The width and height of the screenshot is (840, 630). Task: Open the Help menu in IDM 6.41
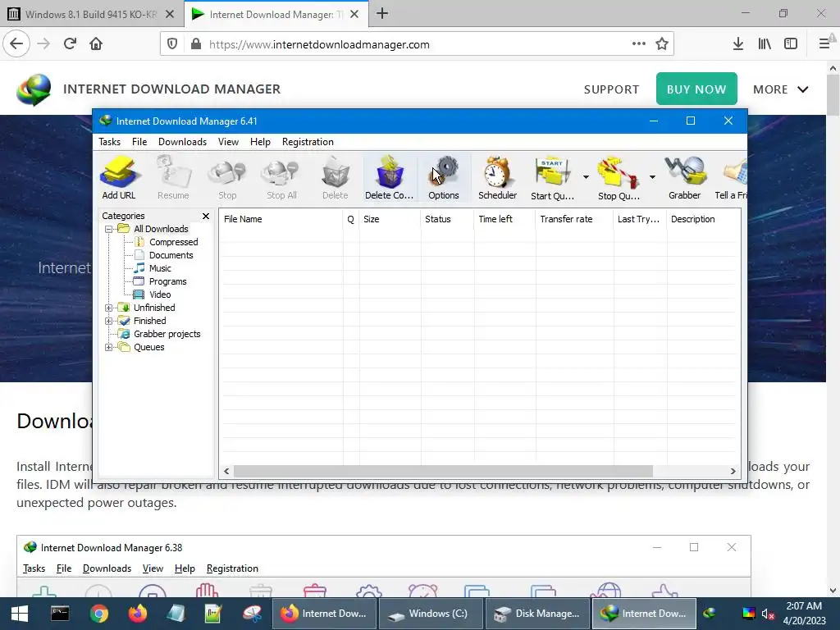[x=260, y=142]
